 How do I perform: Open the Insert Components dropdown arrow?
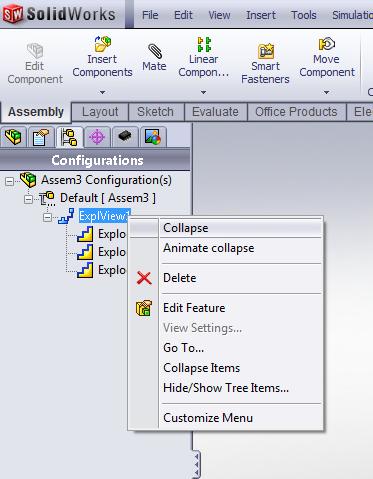103,92
